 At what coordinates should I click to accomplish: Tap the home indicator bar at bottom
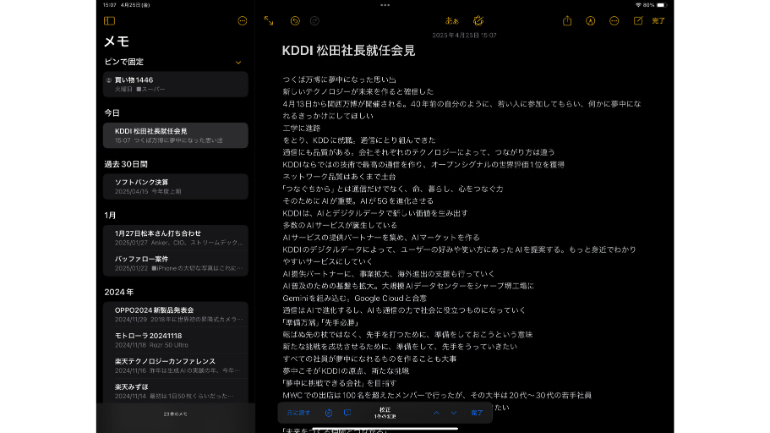tap(385, 429)
